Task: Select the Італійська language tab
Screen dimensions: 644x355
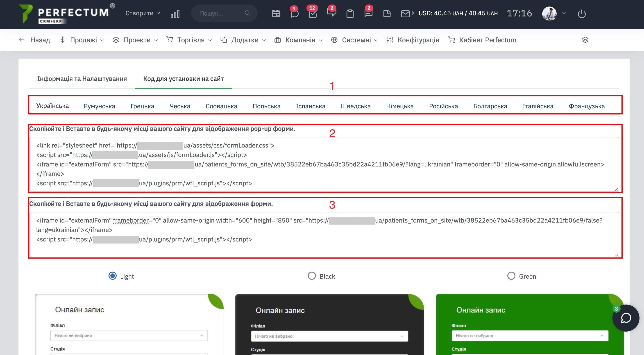Action: 538,106
